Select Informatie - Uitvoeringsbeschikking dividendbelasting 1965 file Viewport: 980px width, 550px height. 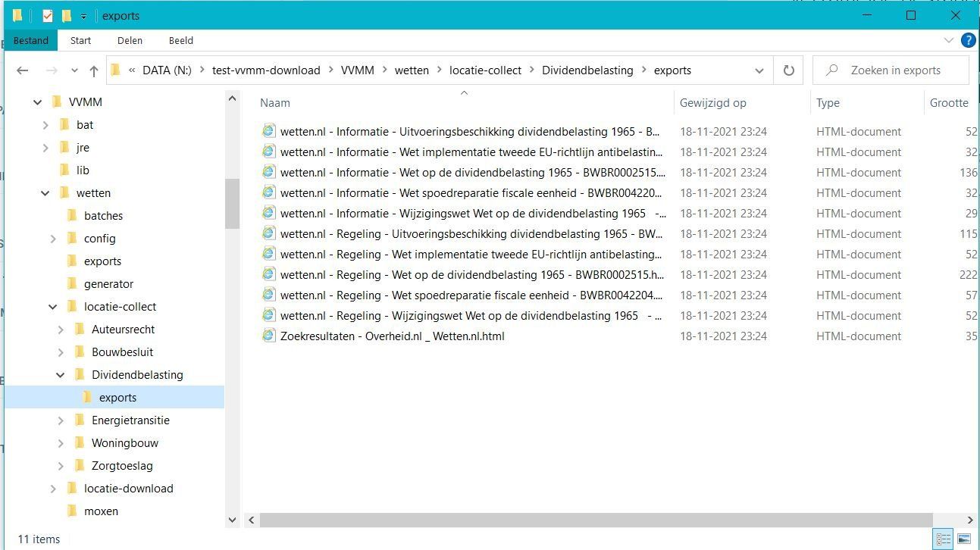(x=470, y=132)
